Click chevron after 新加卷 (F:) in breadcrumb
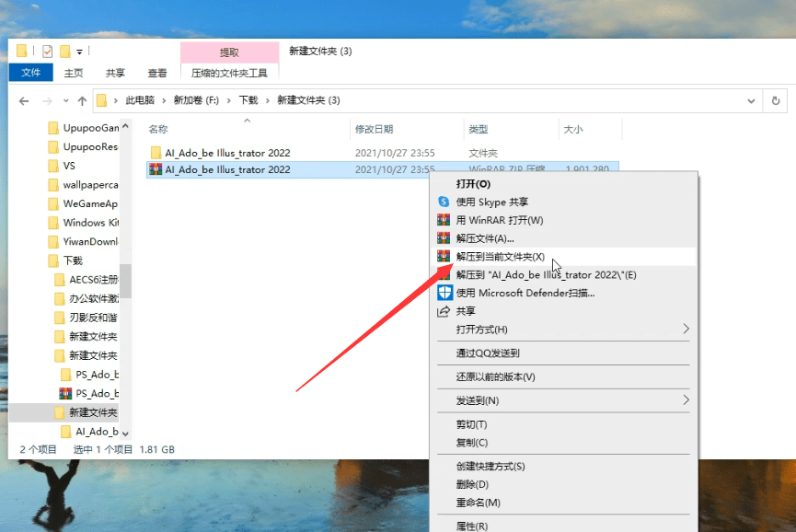The height and width of the screenshot is (532, 796). pyautogui.click(x=229, y=100)
